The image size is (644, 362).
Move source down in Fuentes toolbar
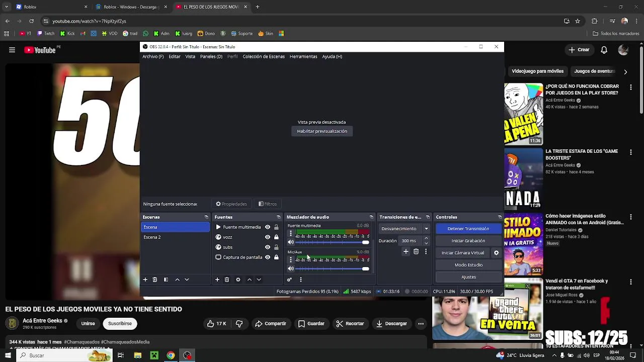coord(259,280)
